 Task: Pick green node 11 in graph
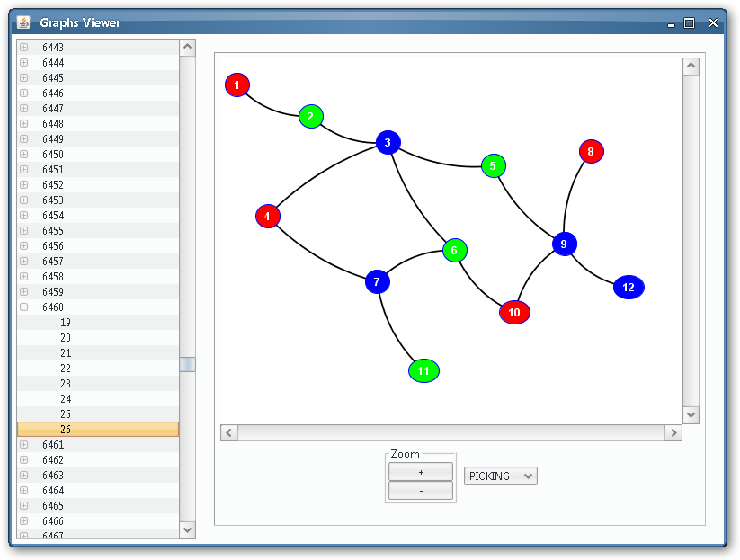[423, 370]
